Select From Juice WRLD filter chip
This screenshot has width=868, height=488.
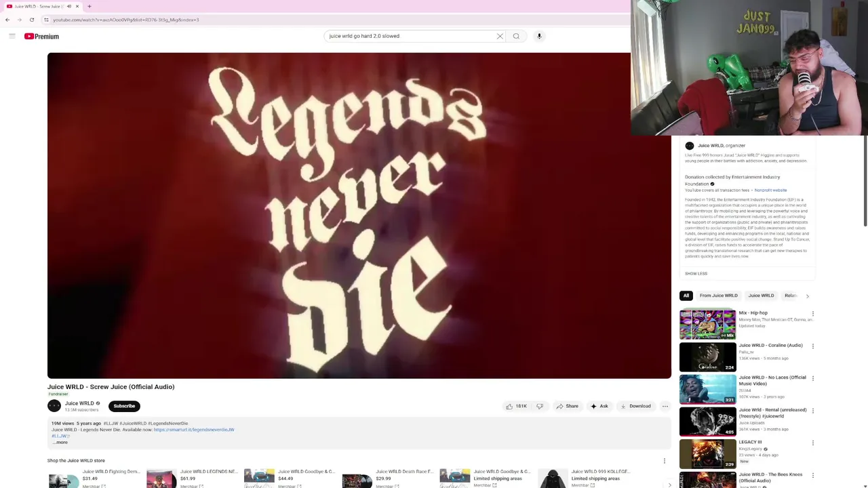[718, 296]
